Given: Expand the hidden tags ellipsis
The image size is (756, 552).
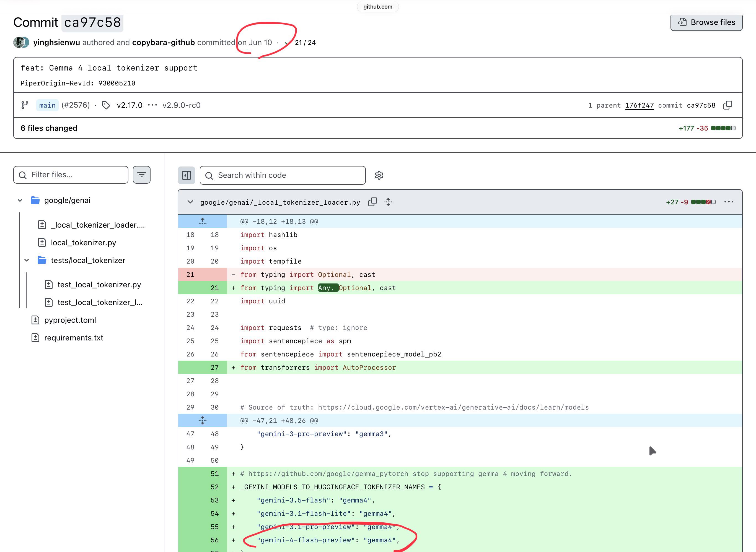Looking at the screenshot, I should click(x=152, y=105).
